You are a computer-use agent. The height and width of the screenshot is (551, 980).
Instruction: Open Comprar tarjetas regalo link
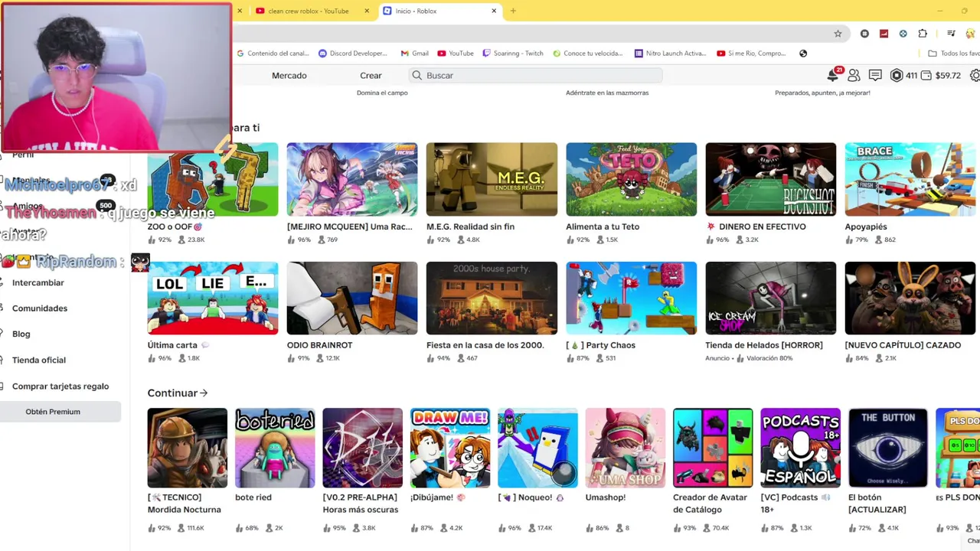pos(60,386)
